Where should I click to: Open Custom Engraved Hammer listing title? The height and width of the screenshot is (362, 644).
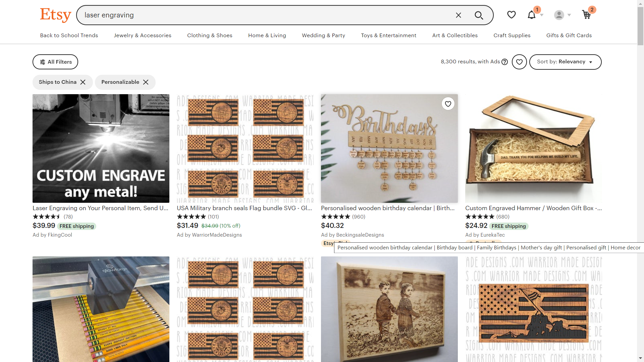pos(533,208)
